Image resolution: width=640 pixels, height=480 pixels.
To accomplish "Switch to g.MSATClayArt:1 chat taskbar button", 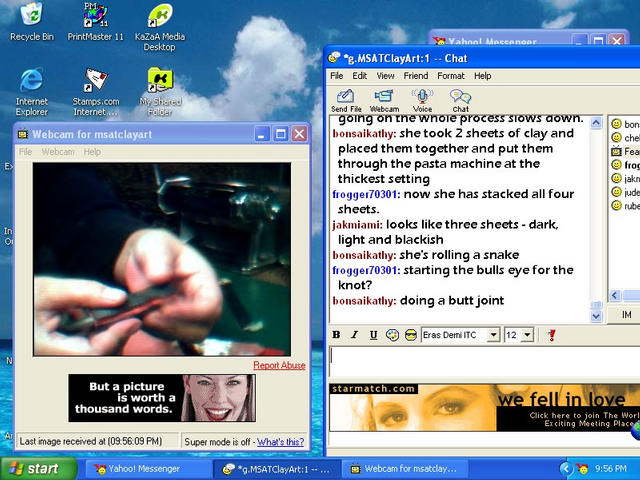I will pos(277,469).
